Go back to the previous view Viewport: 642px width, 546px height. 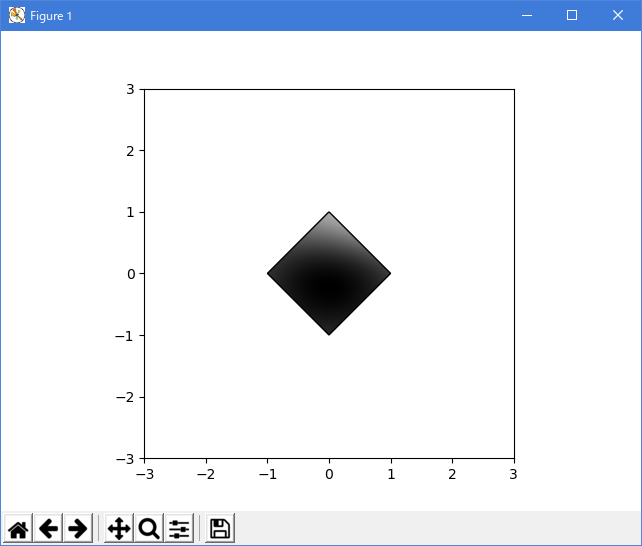point(48,528)
